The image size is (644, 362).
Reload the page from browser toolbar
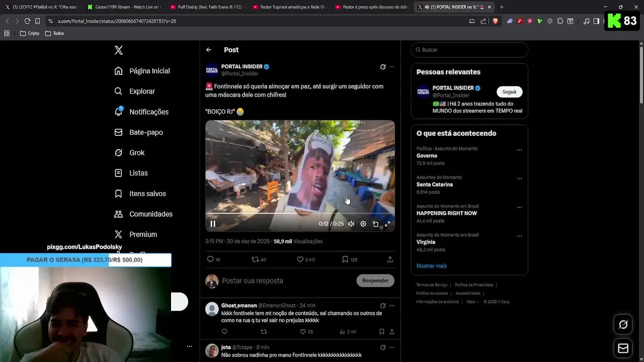(x=27, y=21)
